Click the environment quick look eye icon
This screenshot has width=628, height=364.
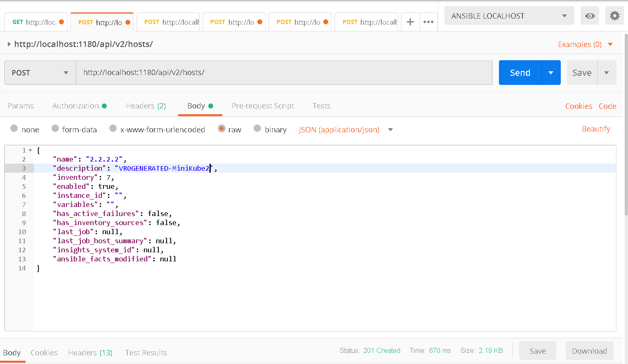click(590, 16)
